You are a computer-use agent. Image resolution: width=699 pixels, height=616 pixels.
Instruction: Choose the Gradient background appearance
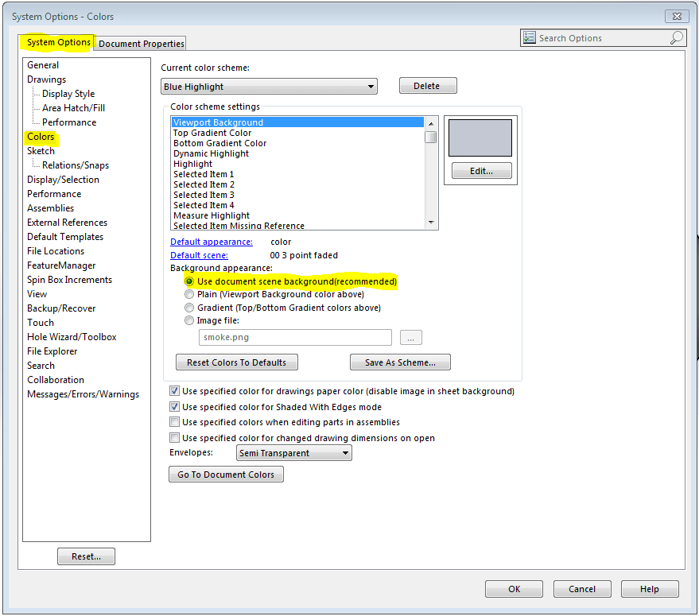click(189, 307)
